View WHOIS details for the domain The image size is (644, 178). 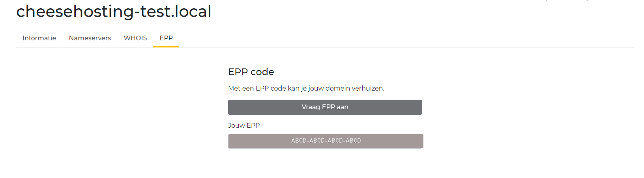[135, 38]
